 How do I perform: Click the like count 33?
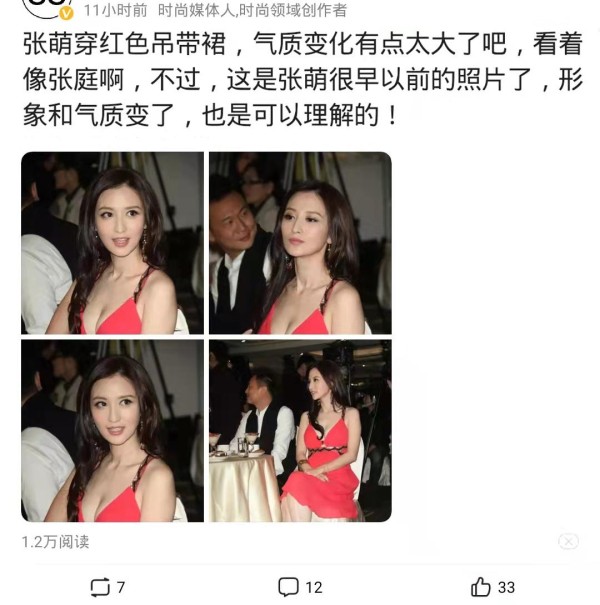(x=506, y=588)
